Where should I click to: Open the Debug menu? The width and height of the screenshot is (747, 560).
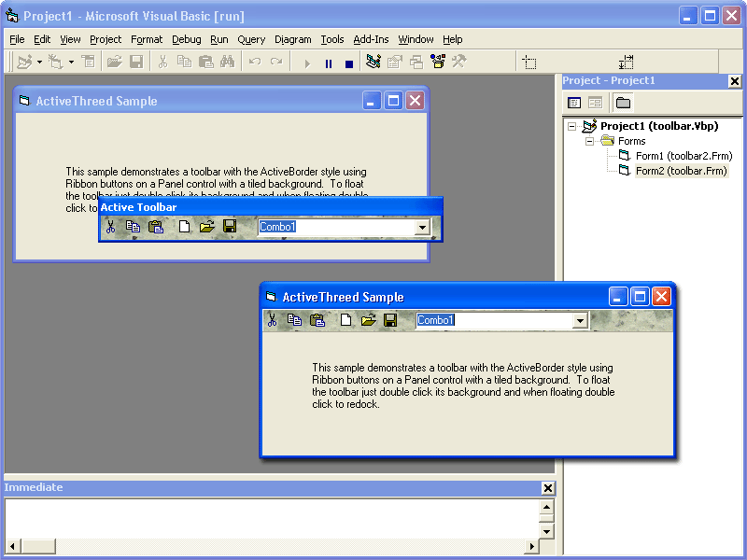[186, 39]
